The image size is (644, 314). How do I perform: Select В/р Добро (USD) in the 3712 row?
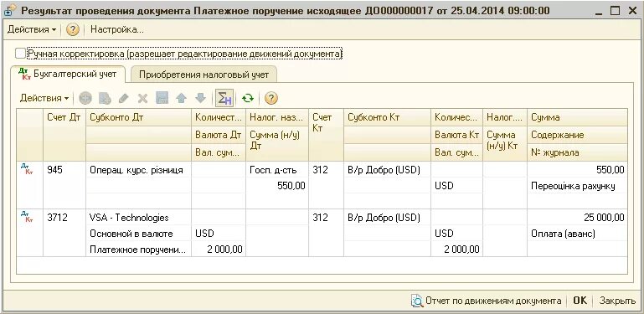pyautogui.click(x=387, y=217)
